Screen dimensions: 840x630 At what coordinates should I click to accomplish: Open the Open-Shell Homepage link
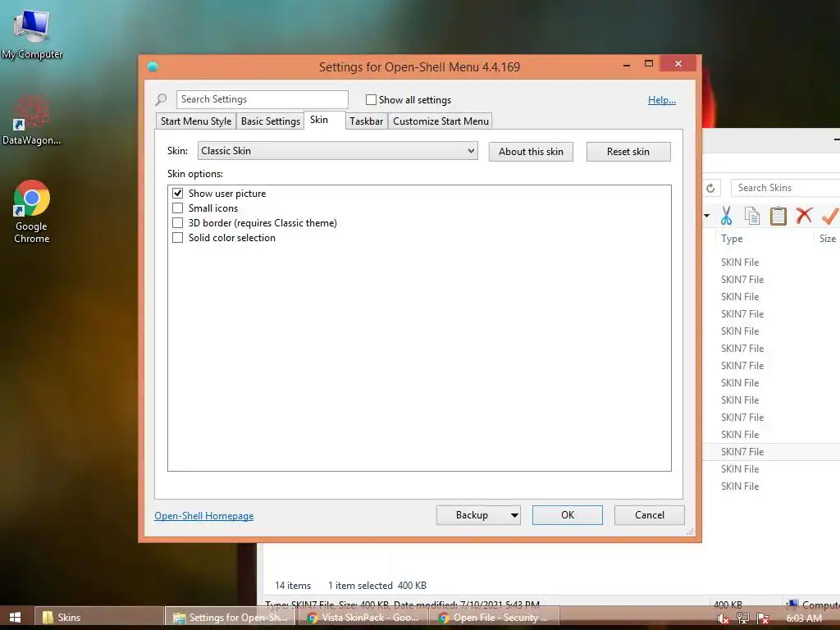(204, 515)
